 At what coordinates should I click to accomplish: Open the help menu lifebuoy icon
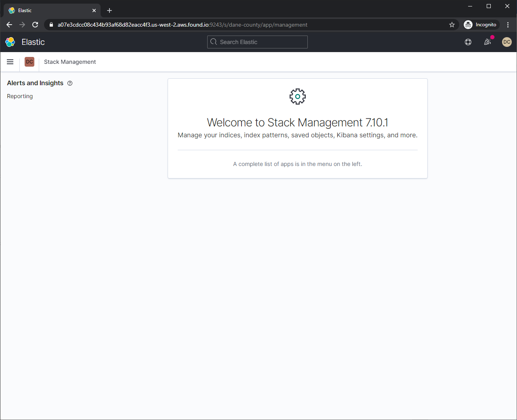(x=468, y=42)
